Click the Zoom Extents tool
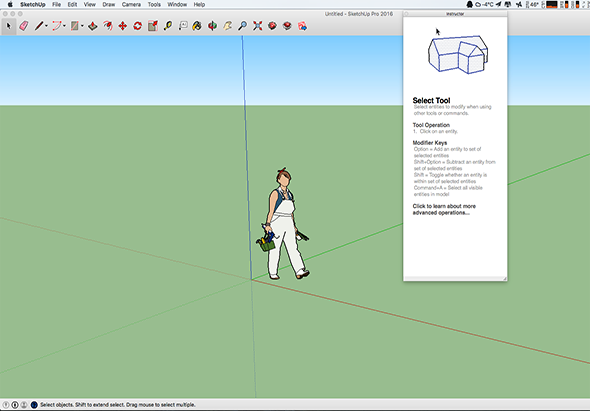Screen dimensions: 590x411 point(258,26)
